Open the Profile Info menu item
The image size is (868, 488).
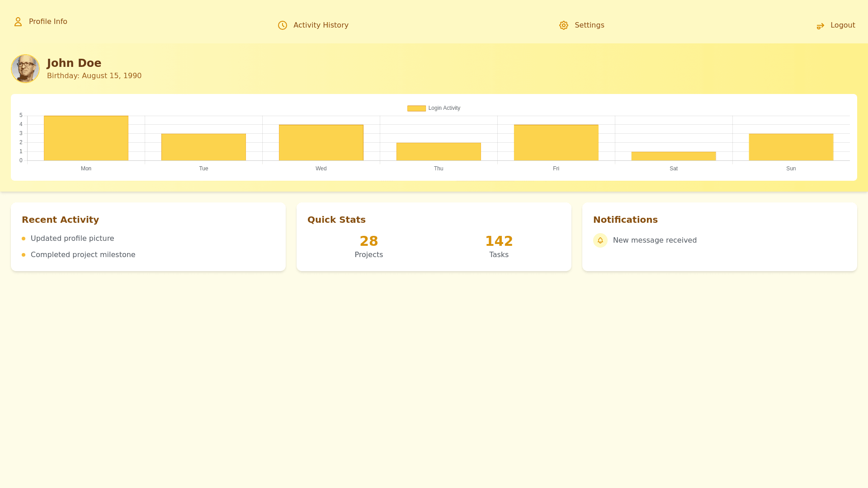coord(48,22)
